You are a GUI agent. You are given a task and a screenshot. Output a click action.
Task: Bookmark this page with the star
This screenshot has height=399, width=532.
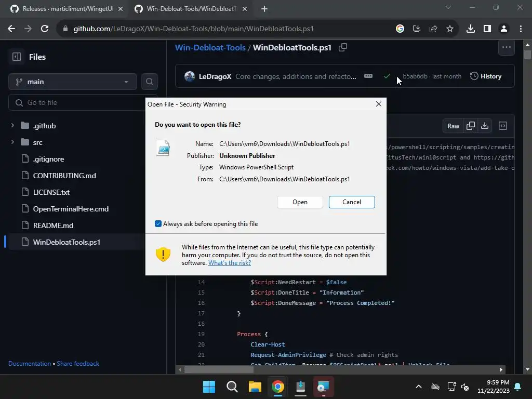tap(450, 29)
